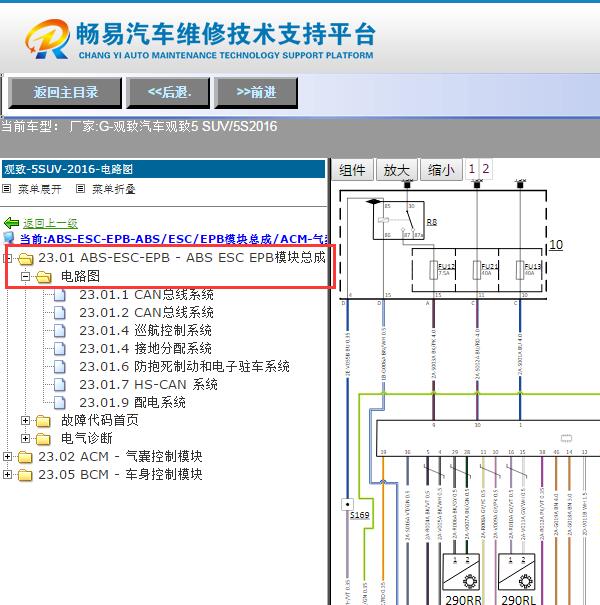Screen dimensions: 600x605
Task: Click the green back arrow icon
Action: point(11,223)
